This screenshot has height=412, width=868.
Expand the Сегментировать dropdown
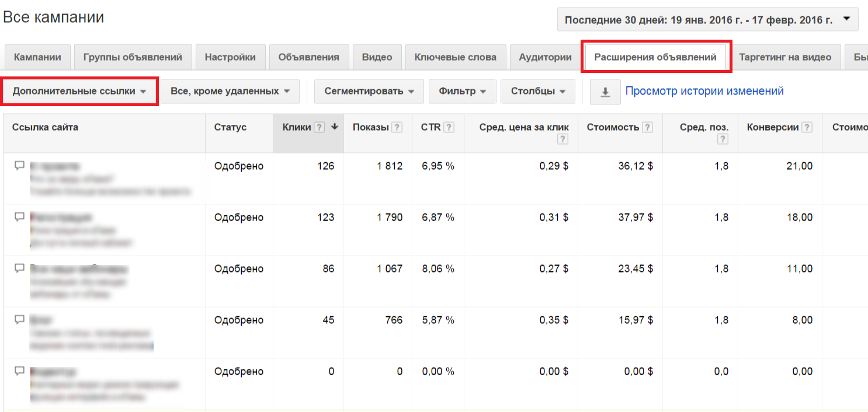pos(369,92)
